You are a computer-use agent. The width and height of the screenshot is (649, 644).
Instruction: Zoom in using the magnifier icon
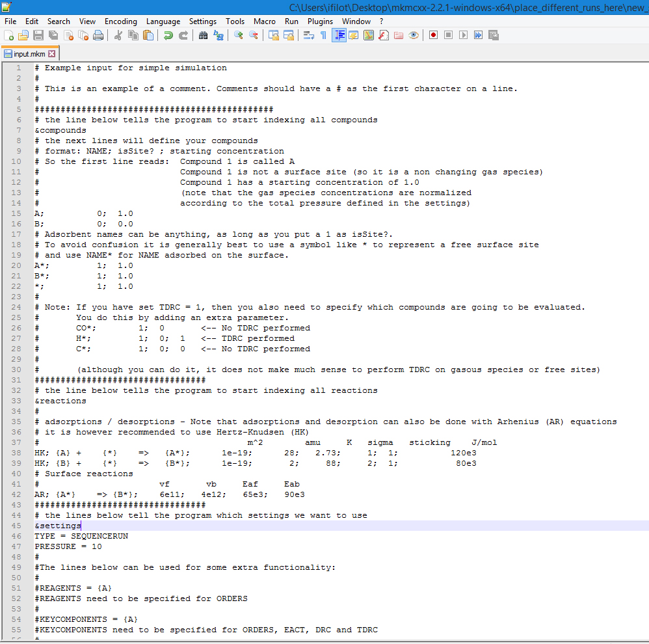(x=239, y=35)
